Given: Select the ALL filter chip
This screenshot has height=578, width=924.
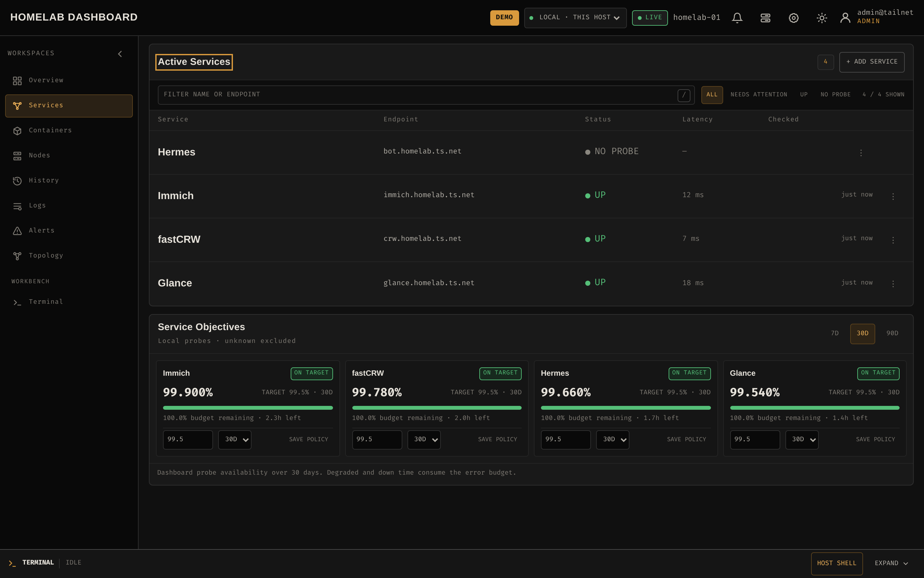Looking at the screenshot, I should coord(712,95).
